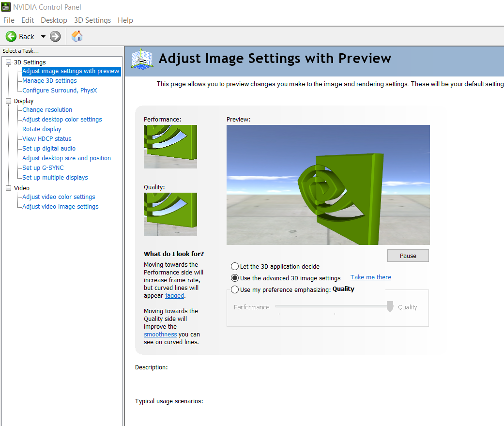The width and height of the screenshot is (504, 426).
Task: Click the Home icon in toolbar
Action: (x=77, y=36)
